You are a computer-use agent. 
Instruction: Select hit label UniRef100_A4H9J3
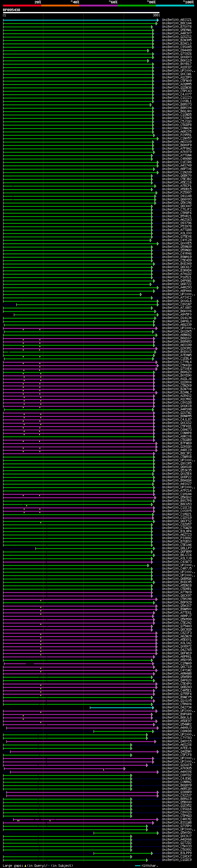pyautogui.click(x=176, y=728)
